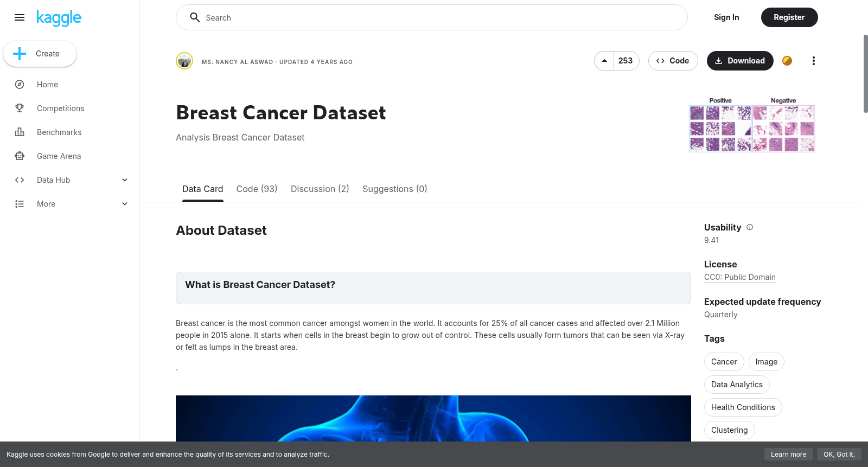This screenshot has width=868, height=467.
Task: Go to Competitions trophy icon
Action: tap(20, 108)
